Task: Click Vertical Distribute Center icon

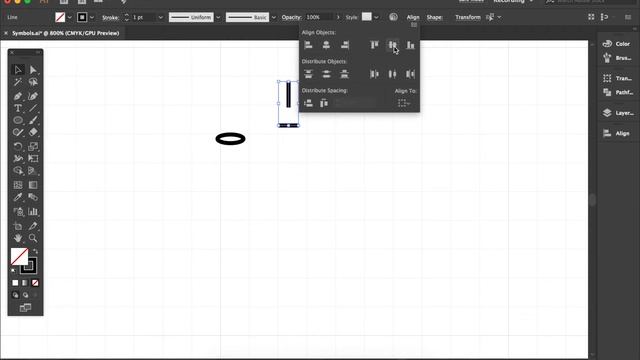Action: pos(326,74)
